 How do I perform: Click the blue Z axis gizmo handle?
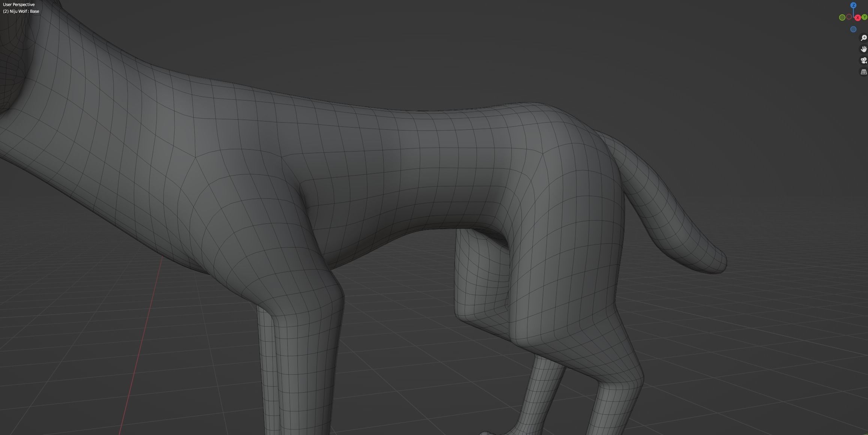pos(853,5)
